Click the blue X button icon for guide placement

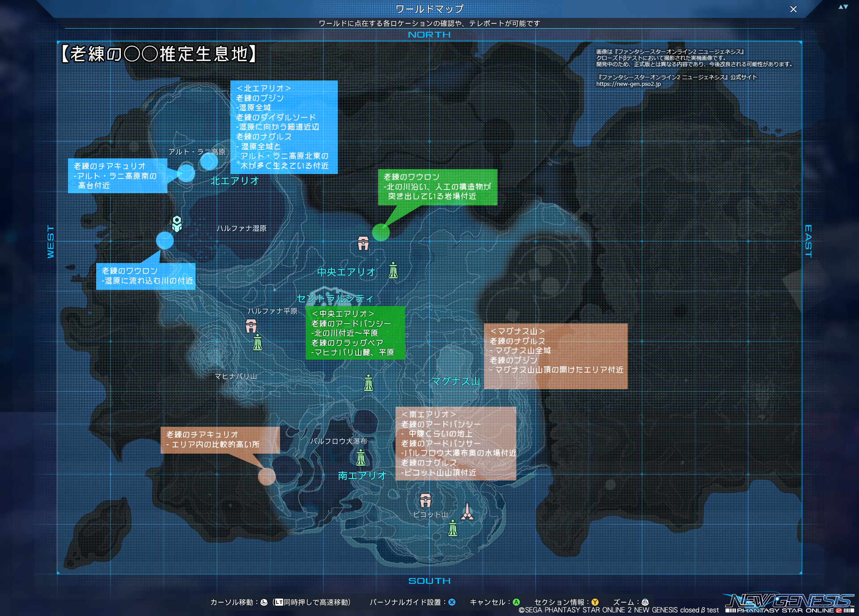coord(452,602)
